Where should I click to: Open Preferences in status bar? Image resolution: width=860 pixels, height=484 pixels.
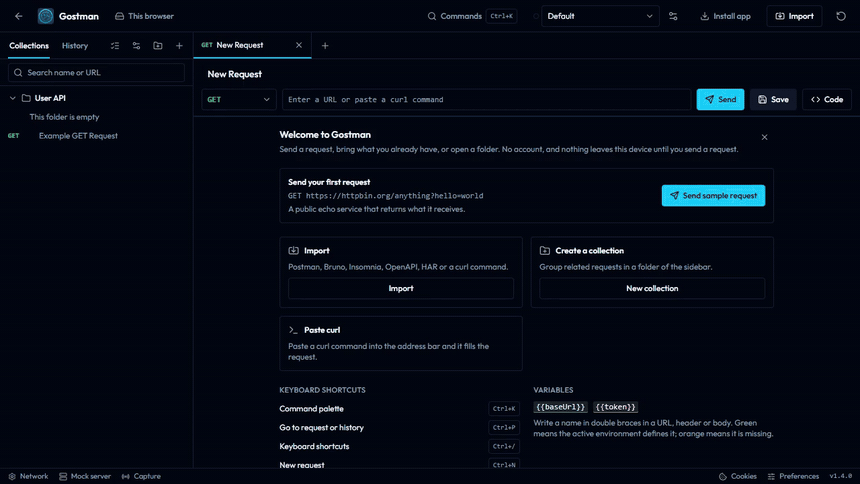click(793, 476)
